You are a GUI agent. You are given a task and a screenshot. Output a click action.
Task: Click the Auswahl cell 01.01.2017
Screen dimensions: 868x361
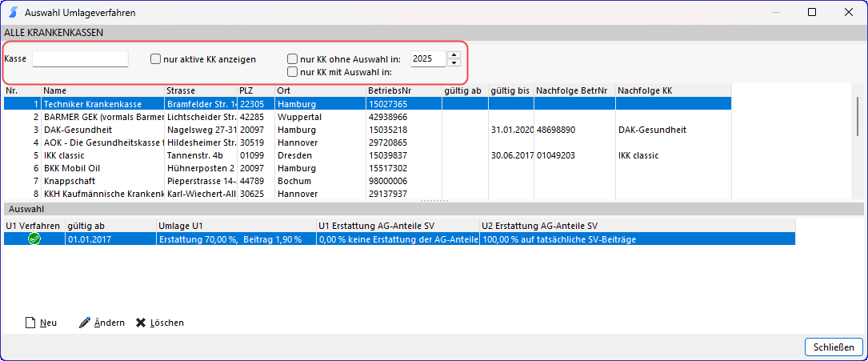[x=110, y=239]
